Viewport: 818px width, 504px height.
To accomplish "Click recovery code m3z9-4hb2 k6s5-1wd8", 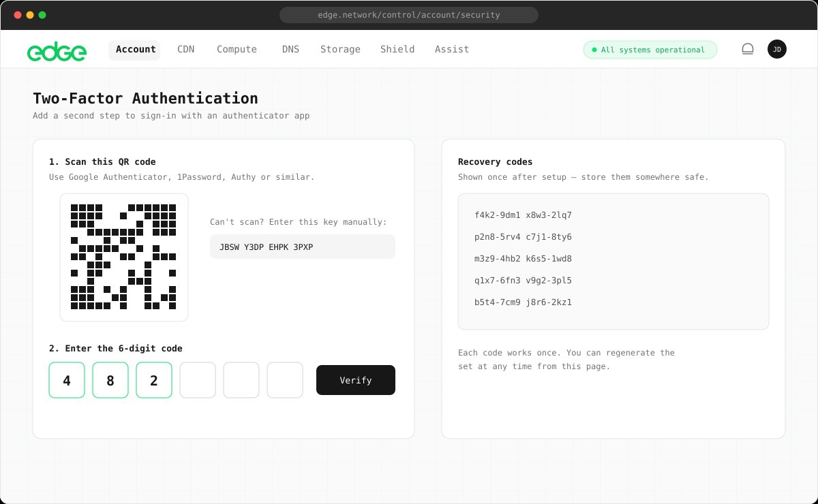I will pyautogui.click(x=524, y=259).
